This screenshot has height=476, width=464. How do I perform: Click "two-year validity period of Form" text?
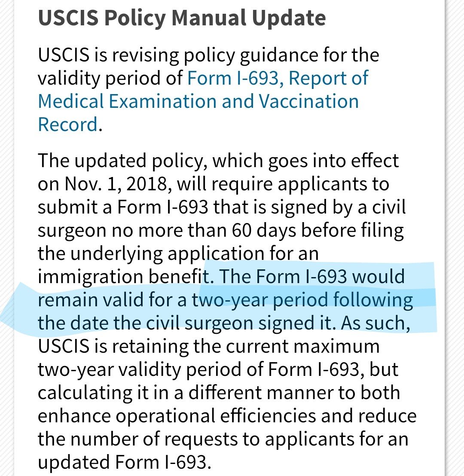point(176,370)
